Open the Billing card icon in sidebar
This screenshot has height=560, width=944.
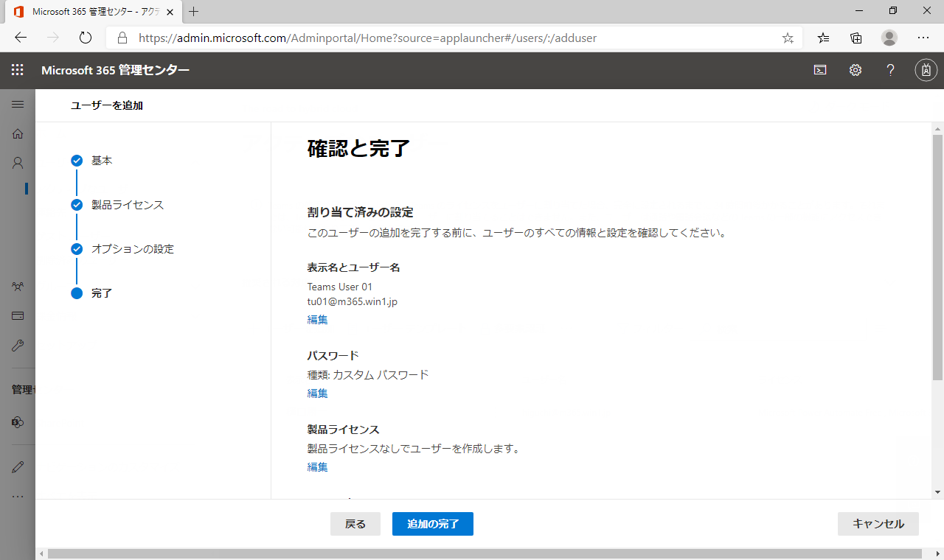[x=18, y=315]
